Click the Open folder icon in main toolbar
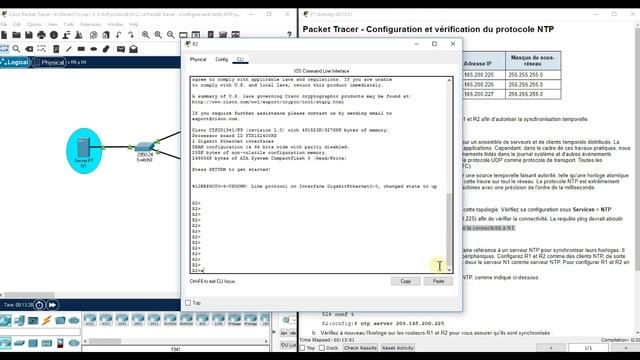 click(16, 35)
